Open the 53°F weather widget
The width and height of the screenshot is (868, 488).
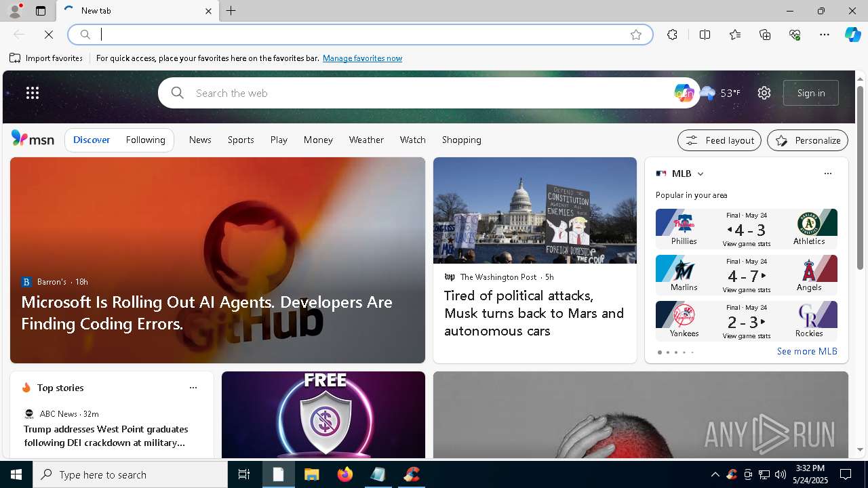[721, 93]
